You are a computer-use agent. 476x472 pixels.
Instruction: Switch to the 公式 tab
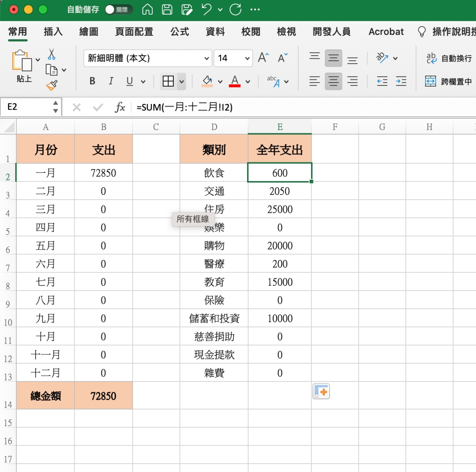tap(180, 32)
